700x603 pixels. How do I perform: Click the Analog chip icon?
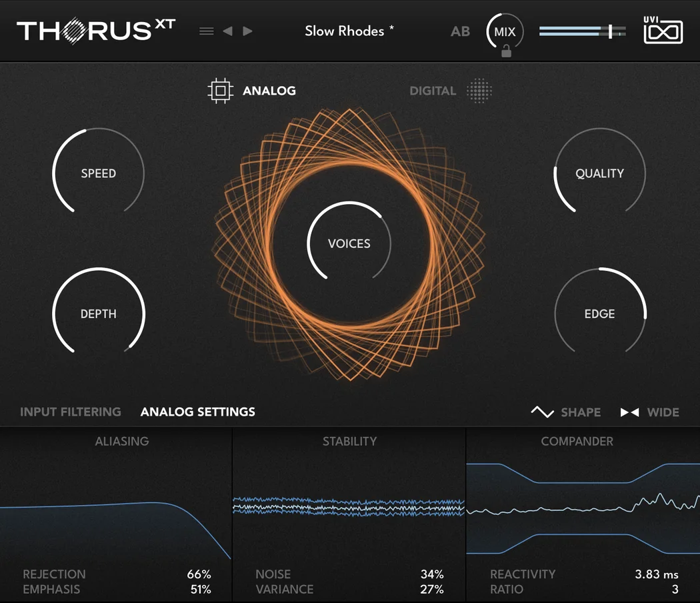tap(221, 91)
